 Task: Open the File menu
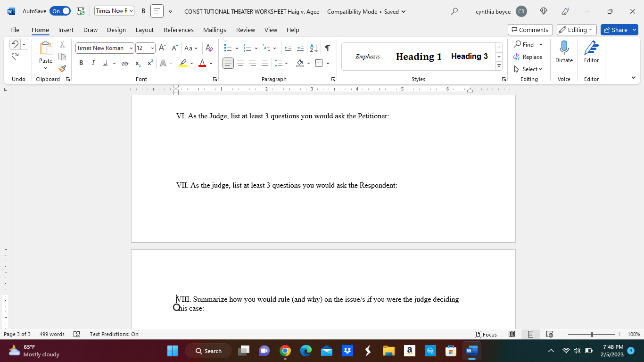coord(15,30)
